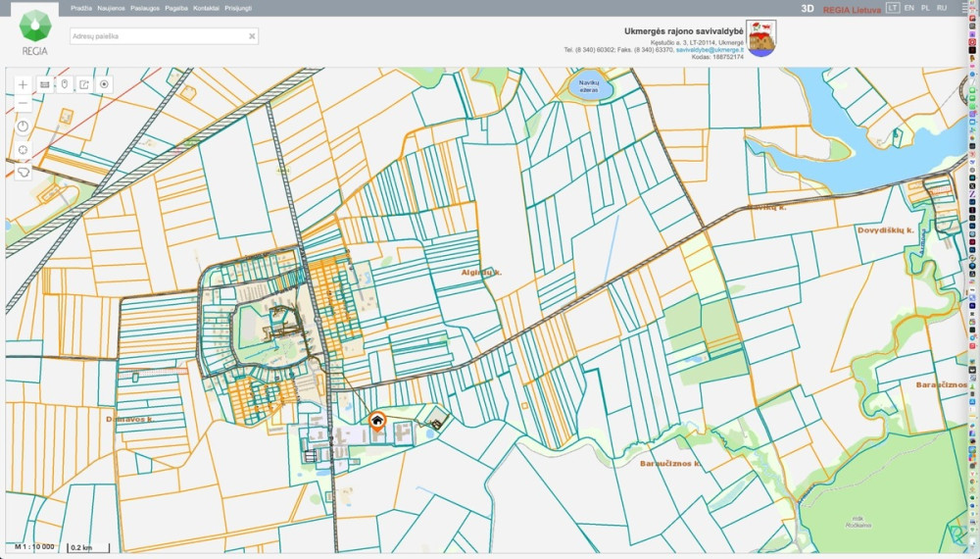Click the Ukmergė coat of arms

(760, 38)
